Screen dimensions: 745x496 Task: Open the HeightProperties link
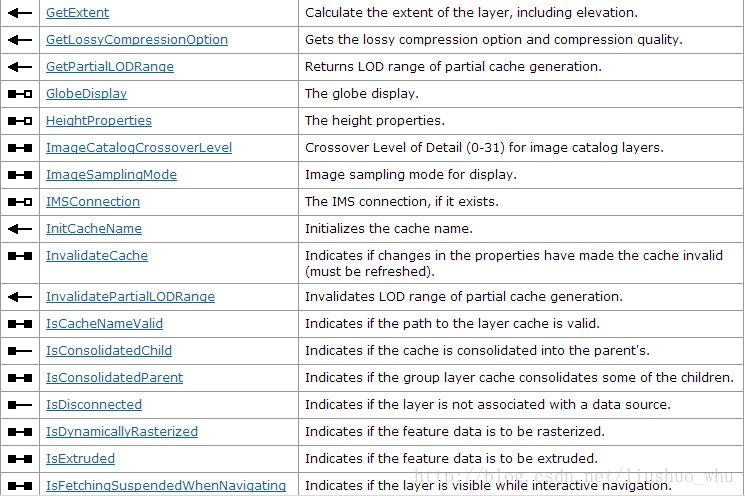pos(99,121)
